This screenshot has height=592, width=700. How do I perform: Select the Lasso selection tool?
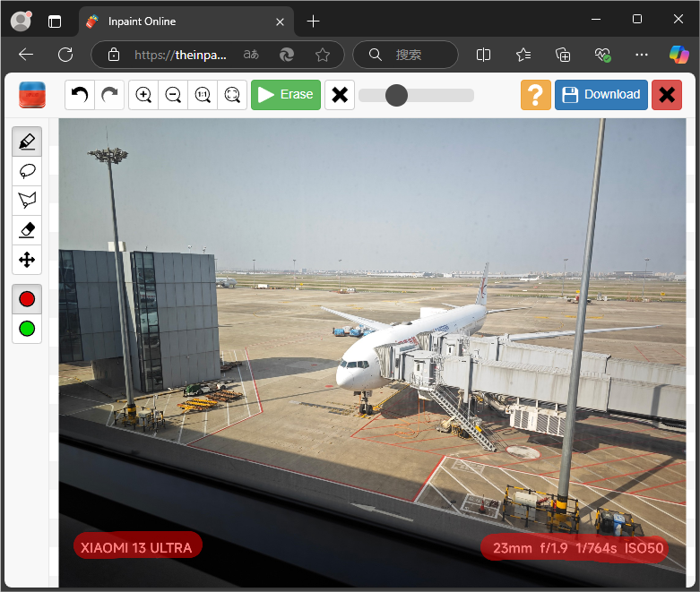(x=27, y=171)
